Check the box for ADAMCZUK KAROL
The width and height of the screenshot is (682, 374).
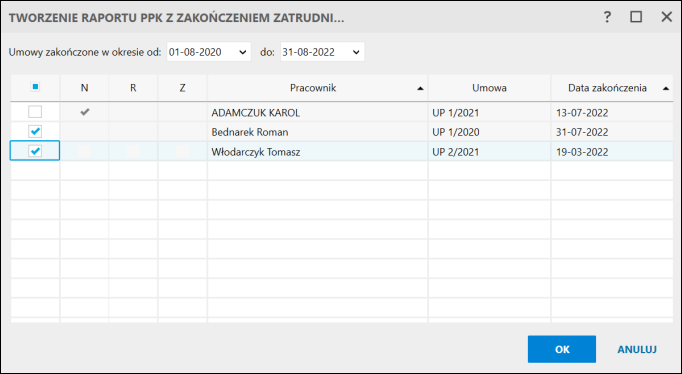[35, 112]
